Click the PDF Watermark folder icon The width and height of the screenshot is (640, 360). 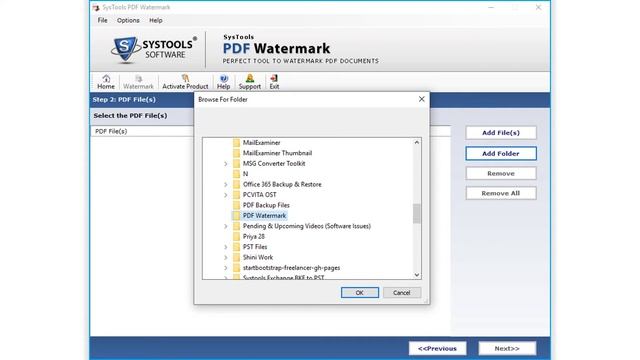click(236, 216)
